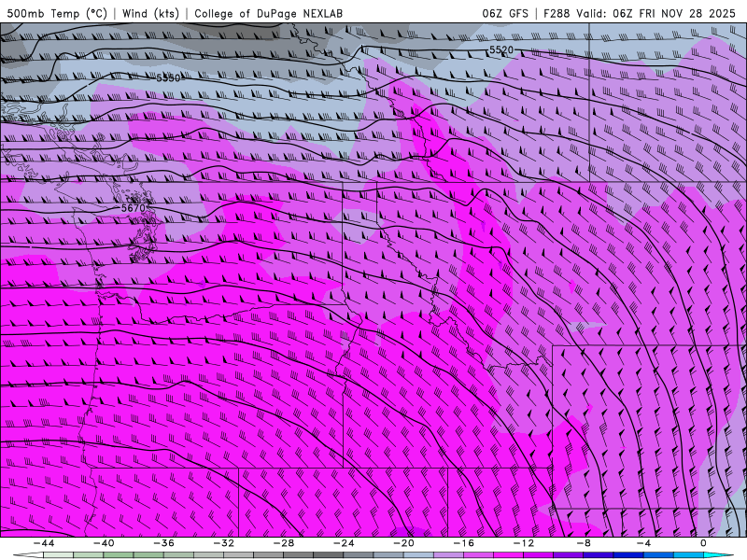Screen dimensions: 747x560
Task: Click the -44 colorbar label
Action: [x=44, y=543]
